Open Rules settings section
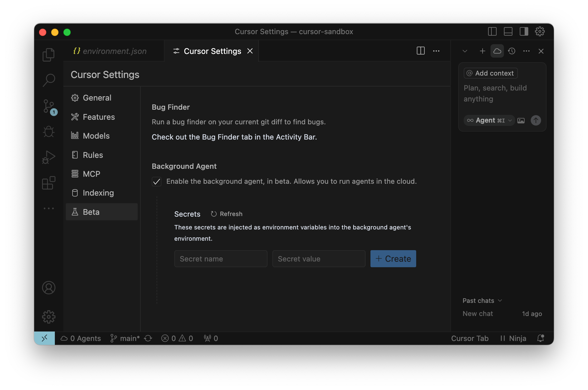588x390 pixels. (102, 155)
